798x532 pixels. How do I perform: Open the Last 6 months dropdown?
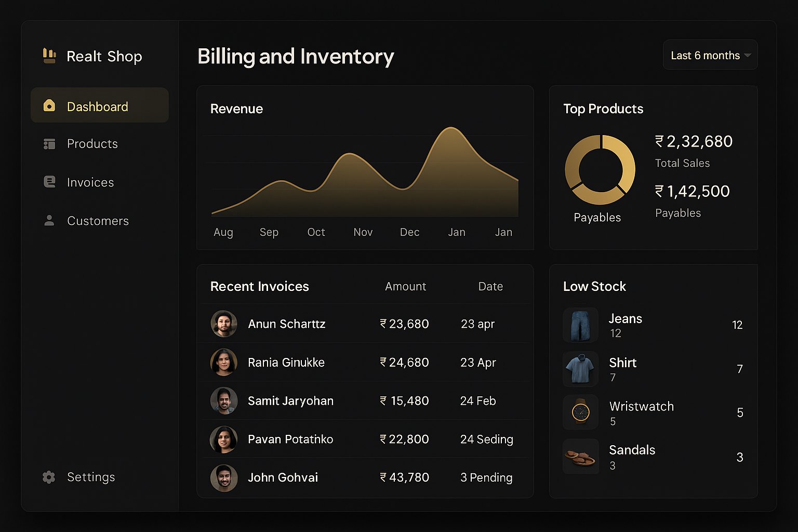pos(710,55)
